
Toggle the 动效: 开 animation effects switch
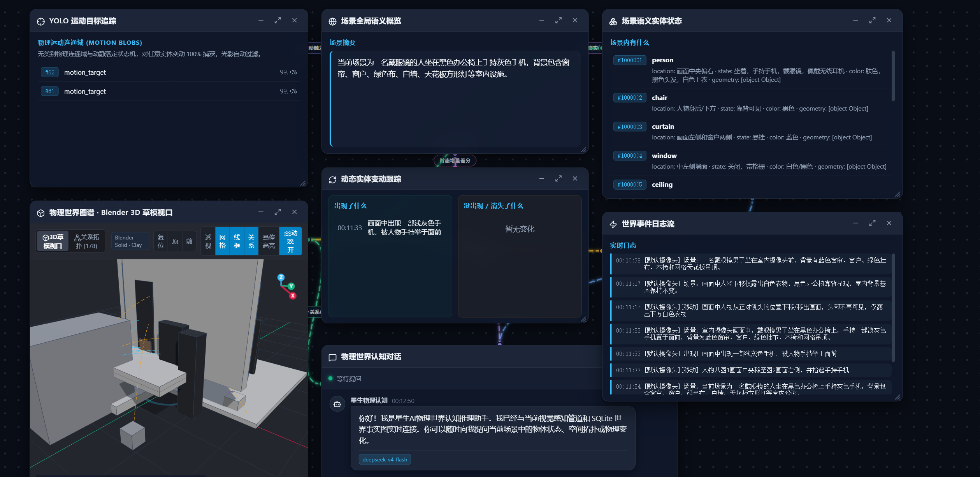[290, 241]
